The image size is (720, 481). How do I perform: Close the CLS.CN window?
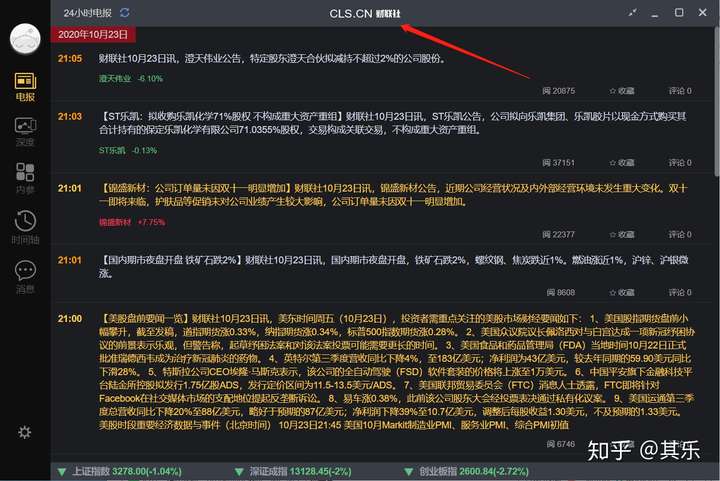click(x=703, y=12)
